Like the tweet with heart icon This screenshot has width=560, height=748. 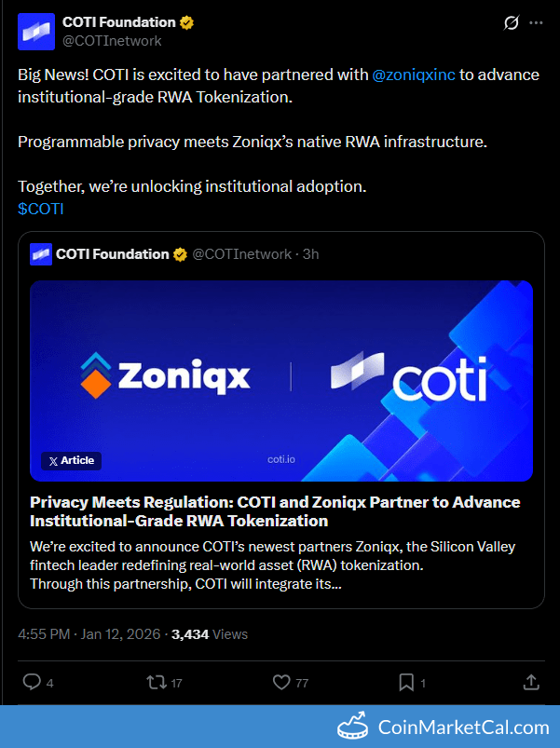coord(281,682)
